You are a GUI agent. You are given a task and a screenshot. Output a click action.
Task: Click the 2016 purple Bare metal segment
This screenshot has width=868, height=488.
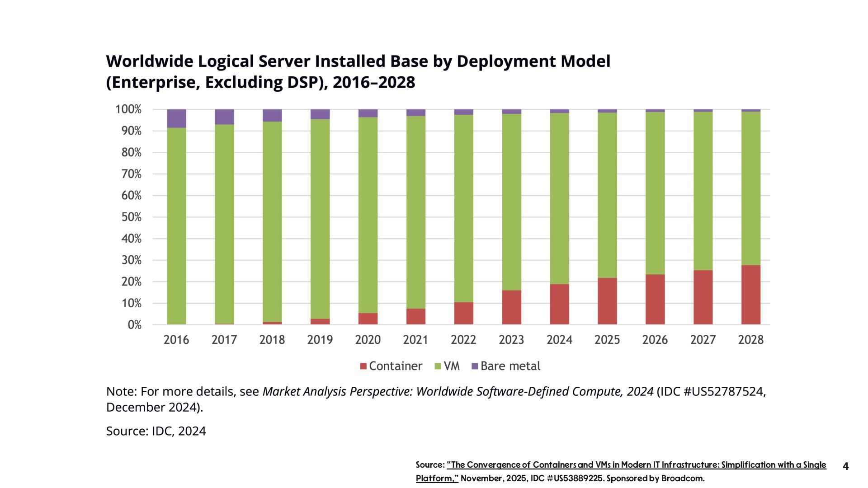176,118
